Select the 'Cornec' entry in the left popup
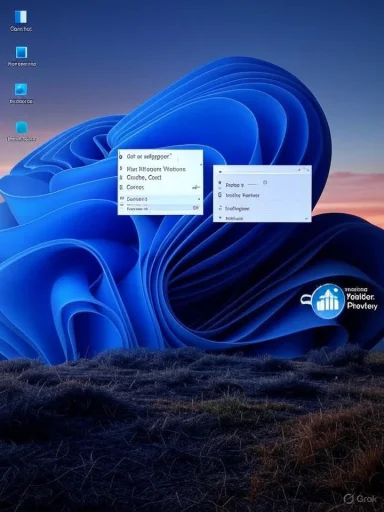The height and width of the screenshot is (512, 384). click(135, 187)
